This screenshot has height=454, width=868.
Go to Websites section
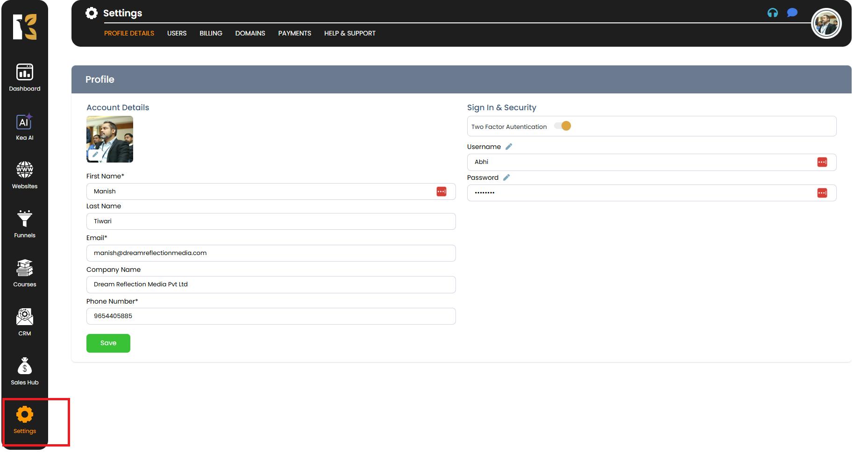pyautogui.click(x=24, y=175)
